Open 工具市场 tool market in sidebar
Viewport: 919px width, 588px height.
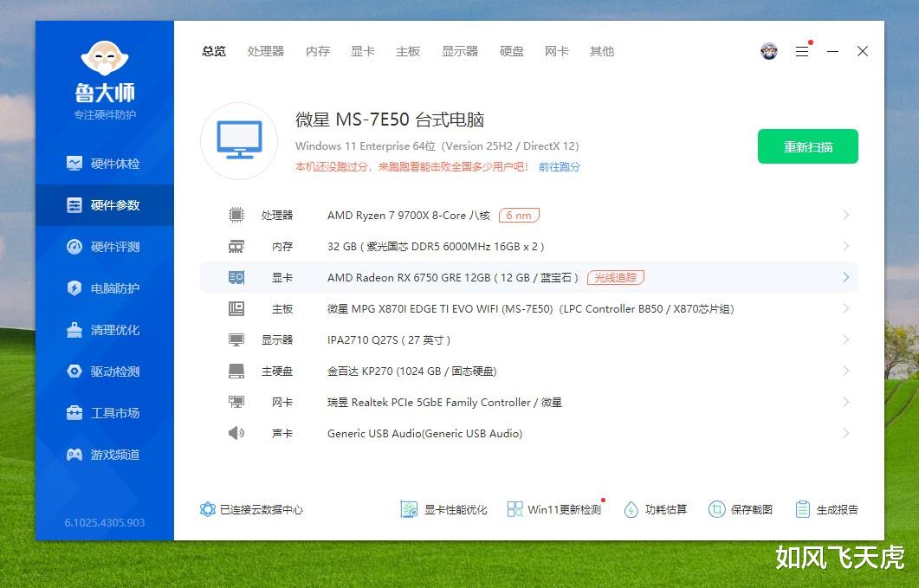[104, 413]
